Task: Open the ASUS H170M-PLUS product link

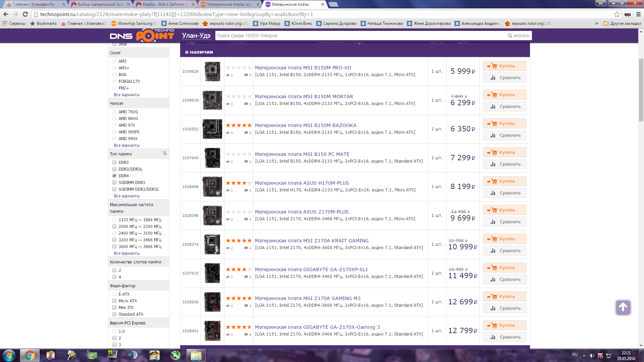Action: coord(302,183)
